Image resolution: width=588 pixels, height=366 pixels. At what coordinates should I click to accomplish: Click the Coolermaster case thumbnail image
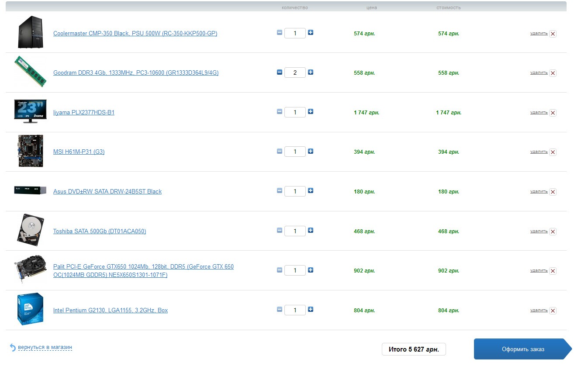pyautogui.click(x=31, y=32)
